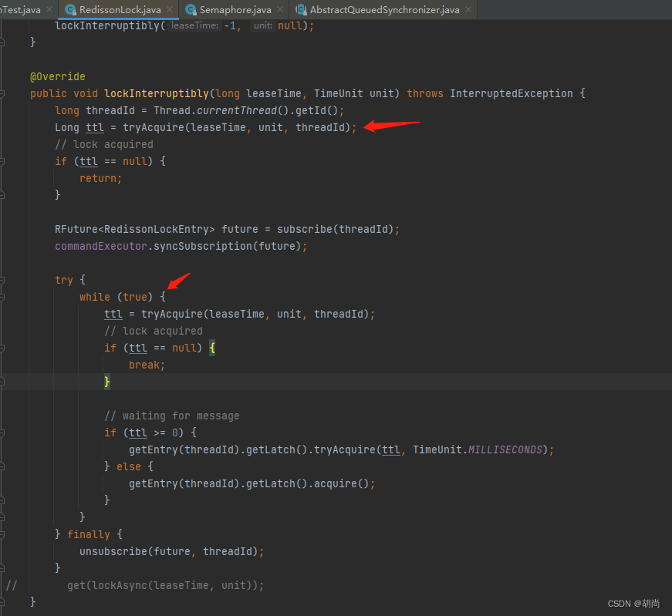Click syncSubscription method call
This screenshot has width=672, height=616.
click(203, 246)
